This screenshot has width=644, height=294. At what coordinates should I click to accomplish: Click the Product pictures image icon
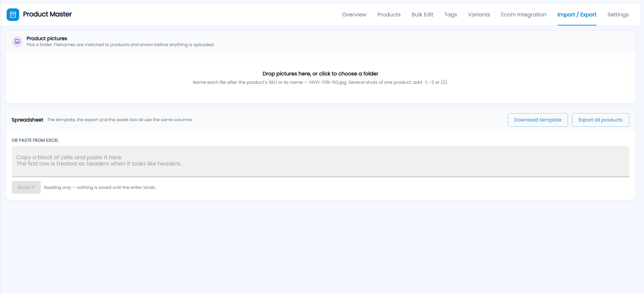pyautogui.click(x=17, y=41)
